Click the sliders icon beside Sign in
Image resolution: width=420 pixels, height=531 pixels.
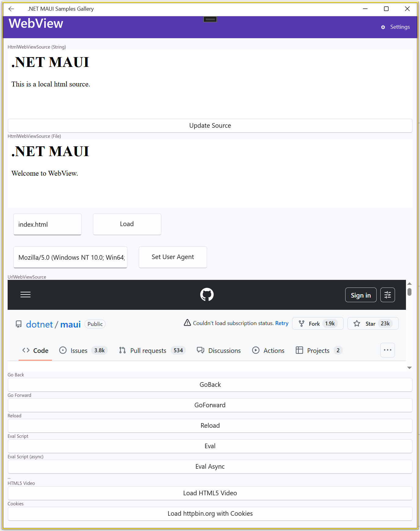coord(387,295)
